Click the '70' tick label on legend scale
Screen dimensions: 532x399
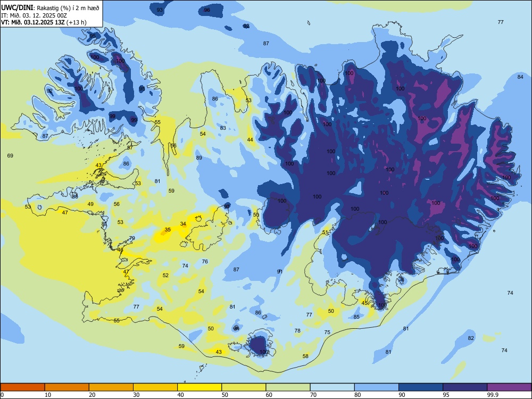tap(313, 395)
